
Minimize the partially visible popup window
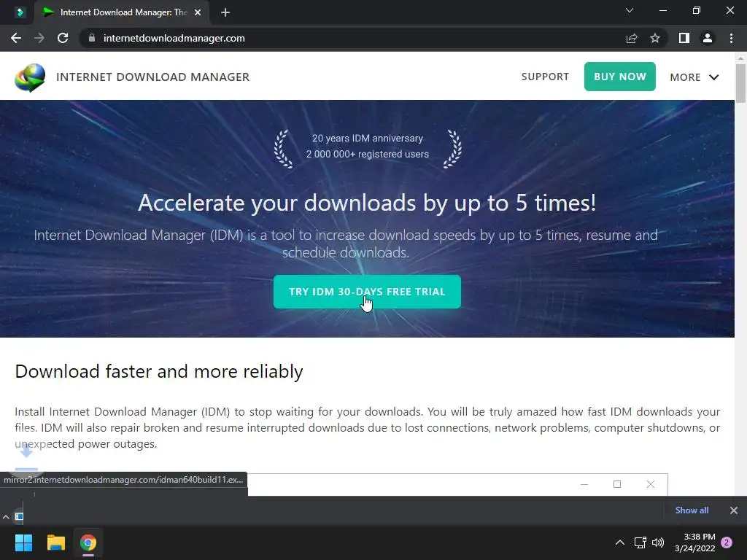coord(584,484)
